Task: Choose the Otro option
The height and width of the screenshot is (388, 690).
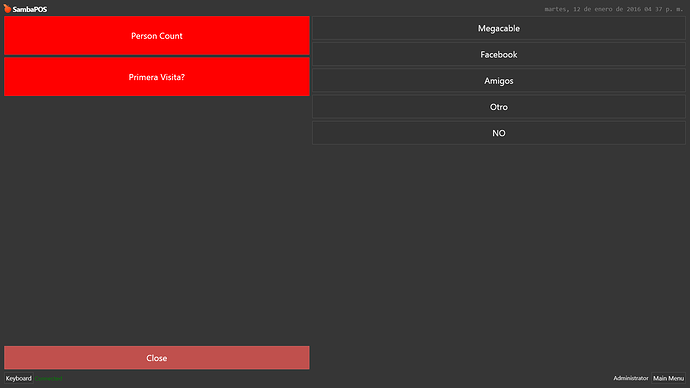Action: coord(499,107)
